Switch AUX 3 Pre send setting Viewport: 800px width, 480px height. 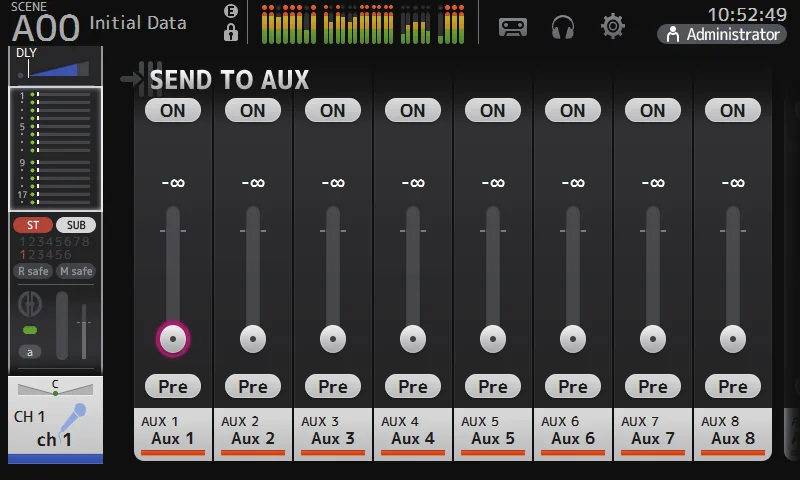(333, 386)
